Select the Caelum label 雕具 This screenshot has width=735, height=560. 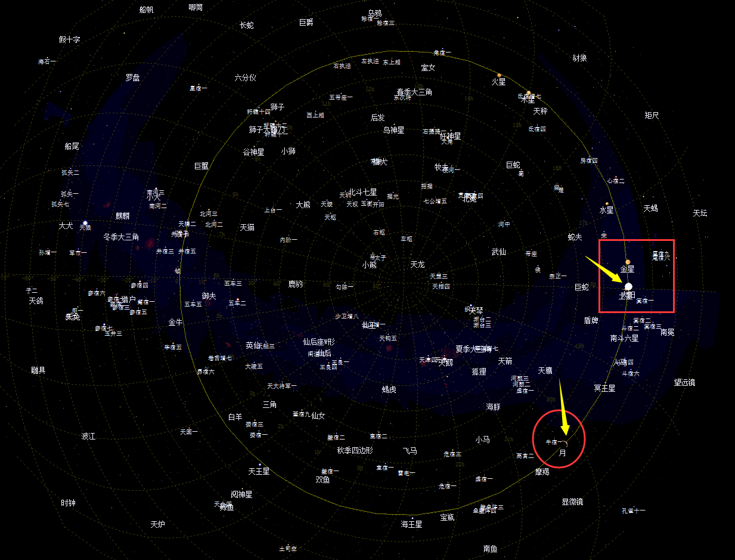(x=38, y=370)
